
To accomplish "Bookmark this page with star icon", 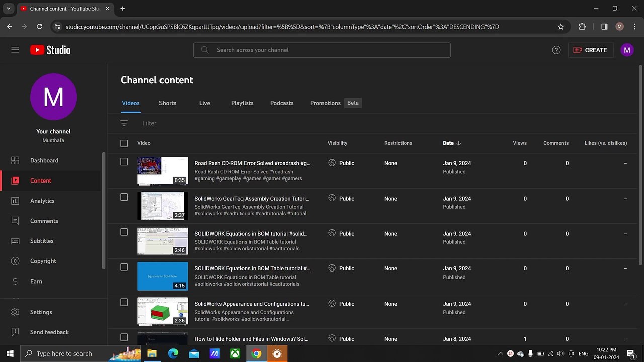I will click(x=561, y=27).
